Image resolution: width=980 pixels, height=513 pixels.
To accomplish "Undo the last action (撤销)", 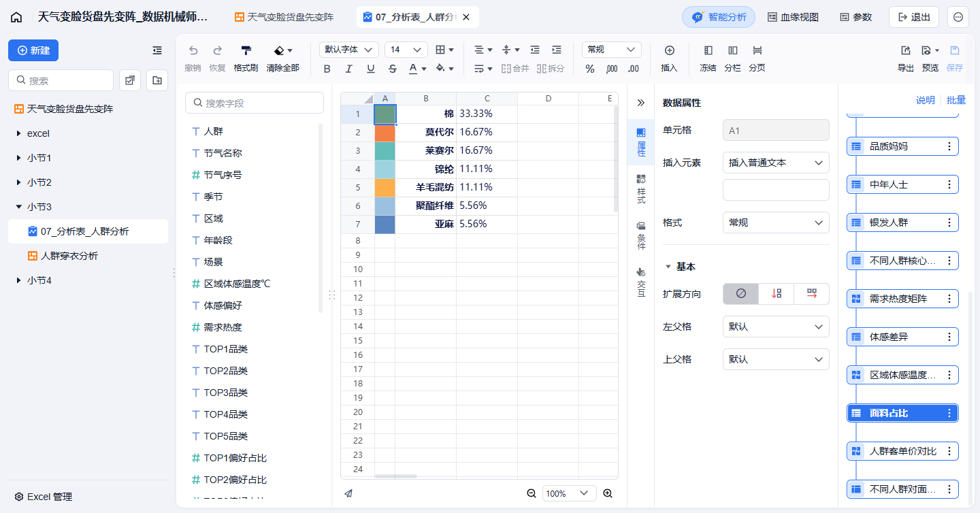I will (x=193, y=58).
